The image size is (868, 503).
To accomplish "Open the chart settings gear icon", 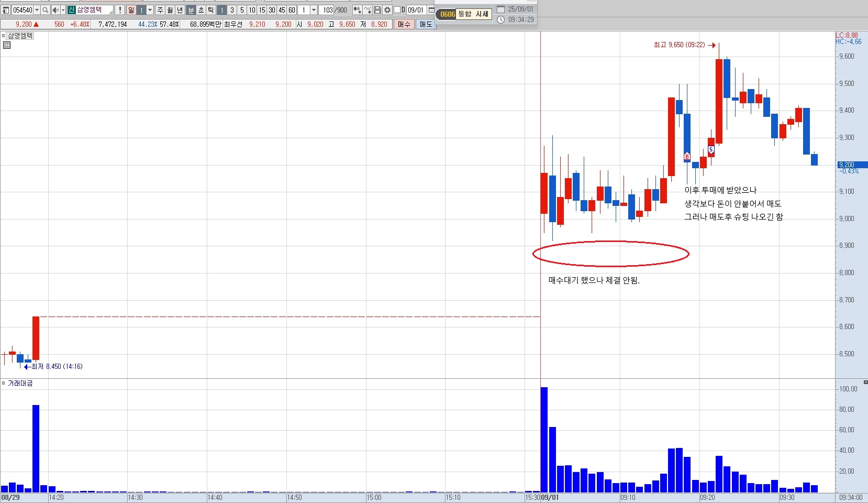I will point(387,10).
